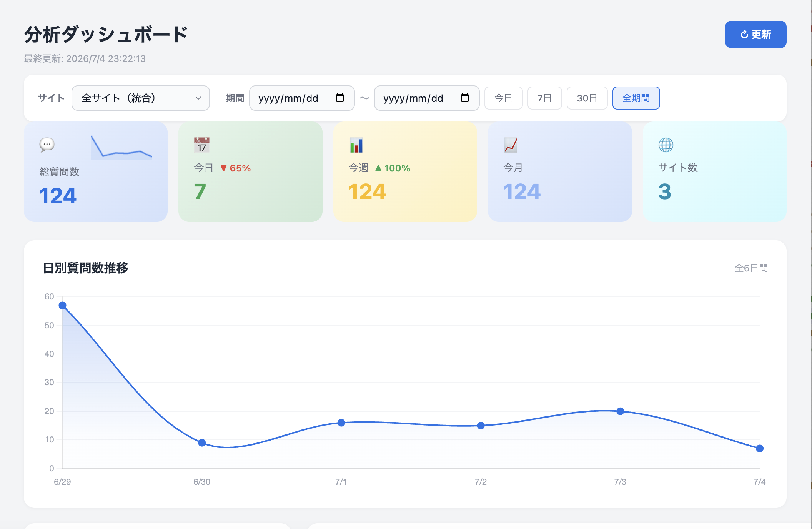This screenshot has height=529, width=812.
Task: Click the サイト数 value 3
Action: coord(665,191)
